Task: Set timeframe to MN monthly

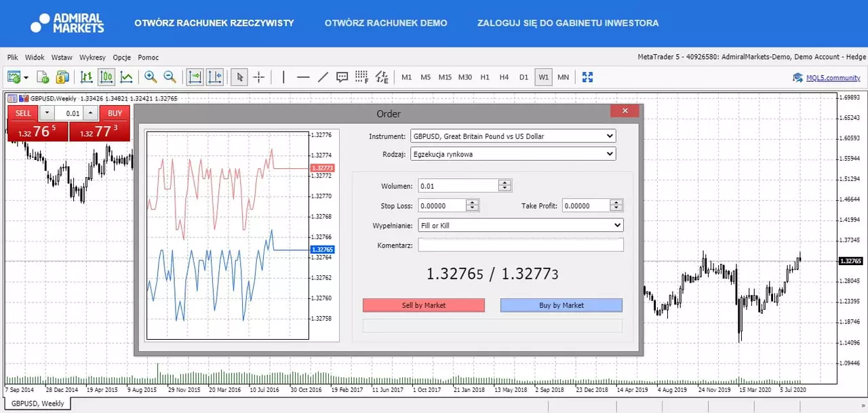Action: [x=563, y=77]
